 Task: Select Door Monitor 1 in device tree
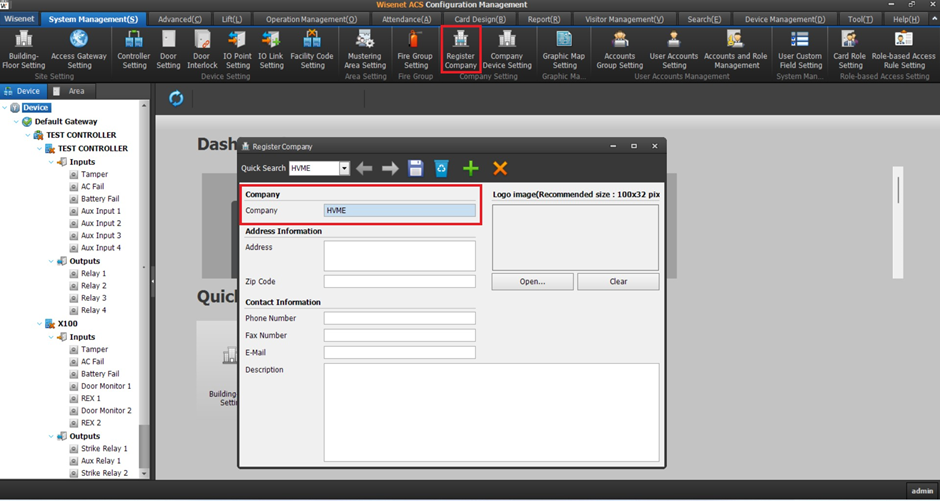(106, 386)
